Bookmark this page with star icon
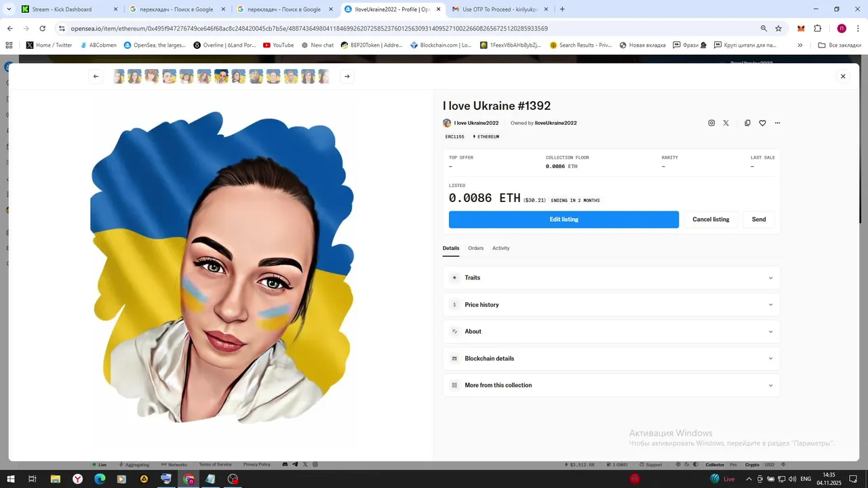 778,28
